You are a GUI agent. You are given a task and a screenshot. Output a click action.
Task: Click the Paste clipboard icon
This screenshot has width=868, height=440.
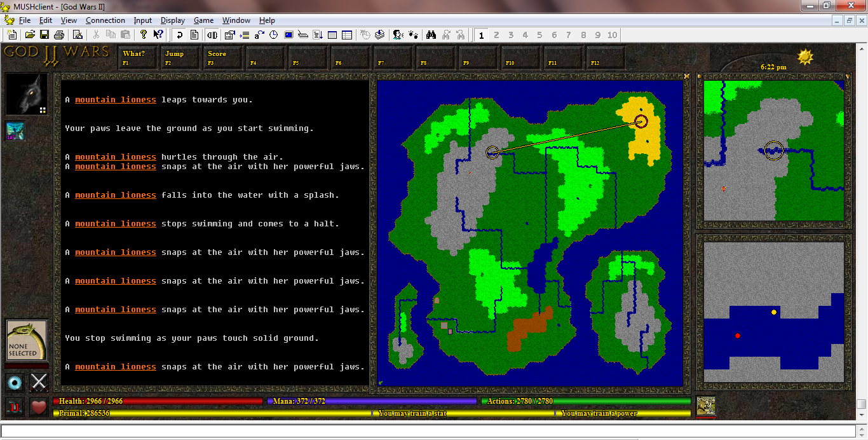[125, 35]
